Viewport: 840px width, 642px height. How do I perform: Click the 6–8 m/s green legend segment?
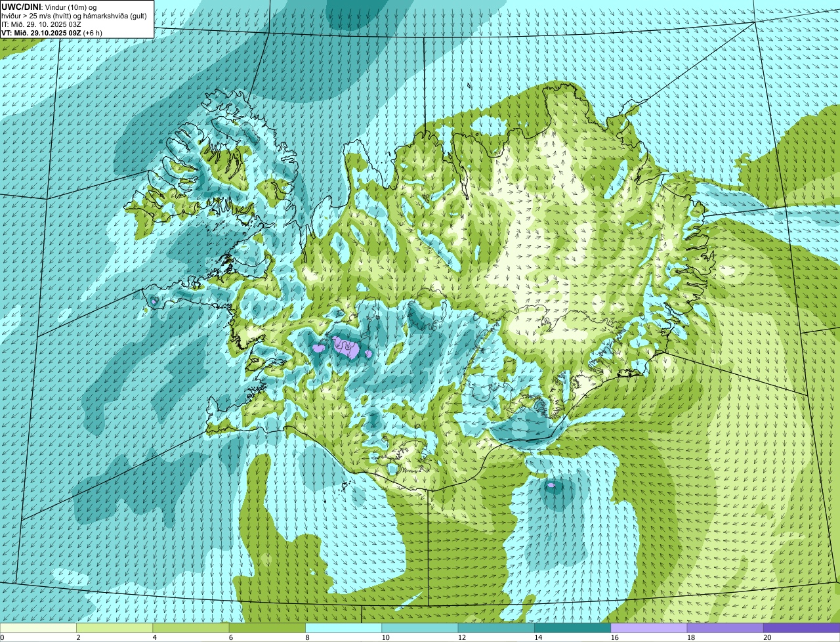point(268,628)
